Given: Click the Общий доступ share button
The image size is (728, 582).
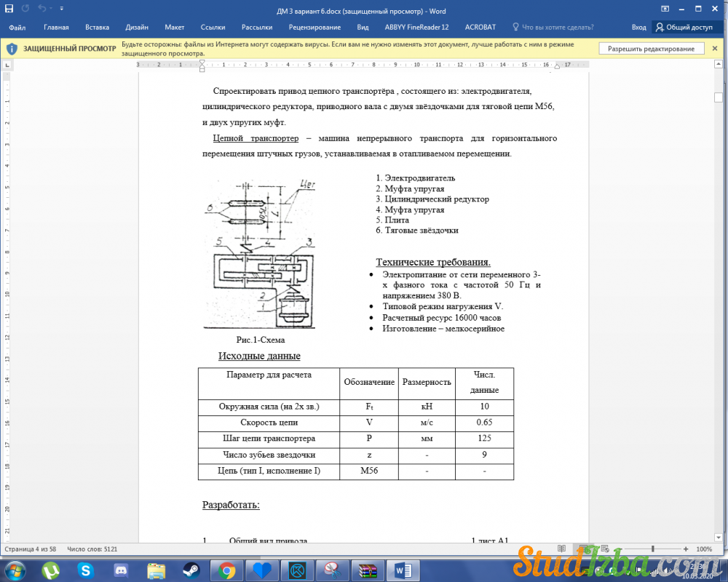Looking at the screenshot, I should click(684, 27).
